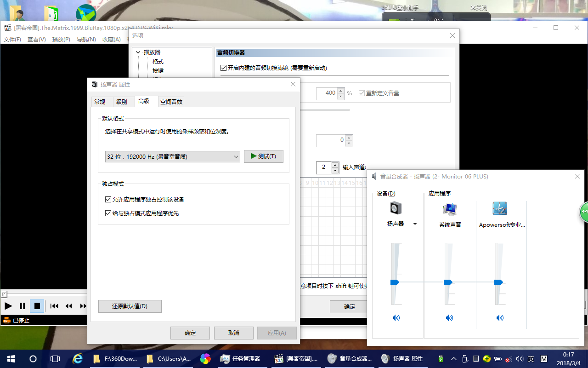Open the 播放(P) menu
Image resolution: width=588 pixels, height=368 pixels.
click(x=61, y=39)
